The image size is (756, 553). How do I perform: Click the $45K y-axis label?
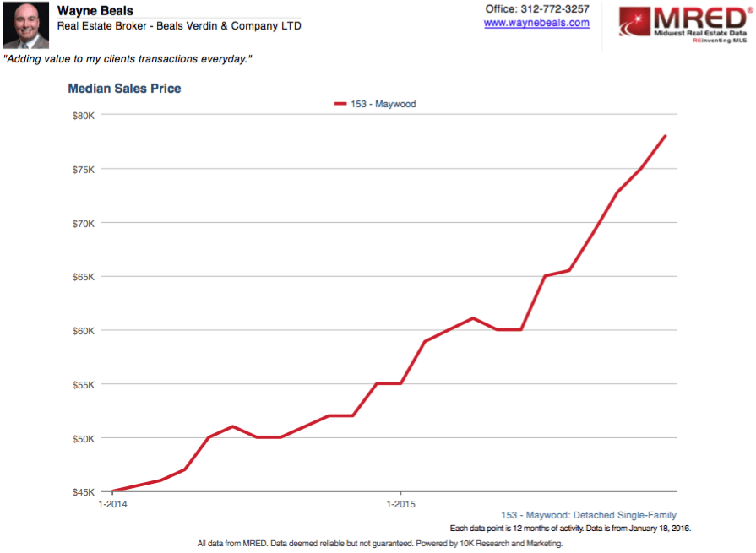point(84,491)
